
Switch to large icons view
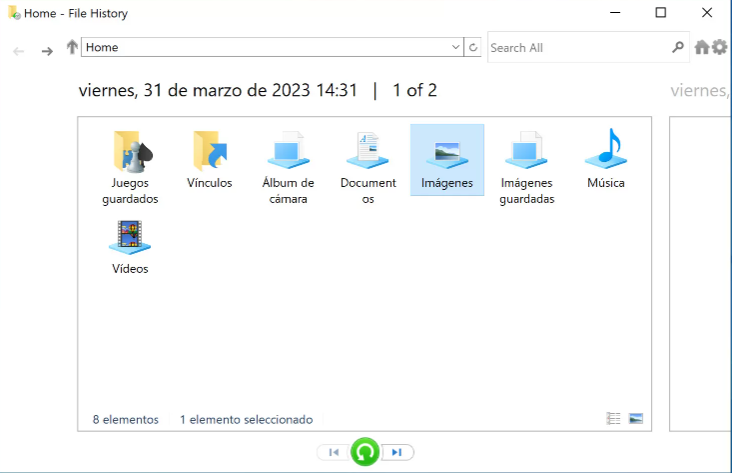coord(636,419)
